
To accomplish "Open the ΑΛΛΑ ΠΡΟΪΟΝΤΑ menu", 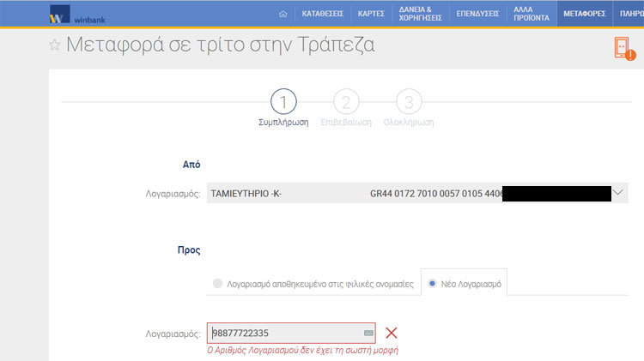I will [531, 14].
